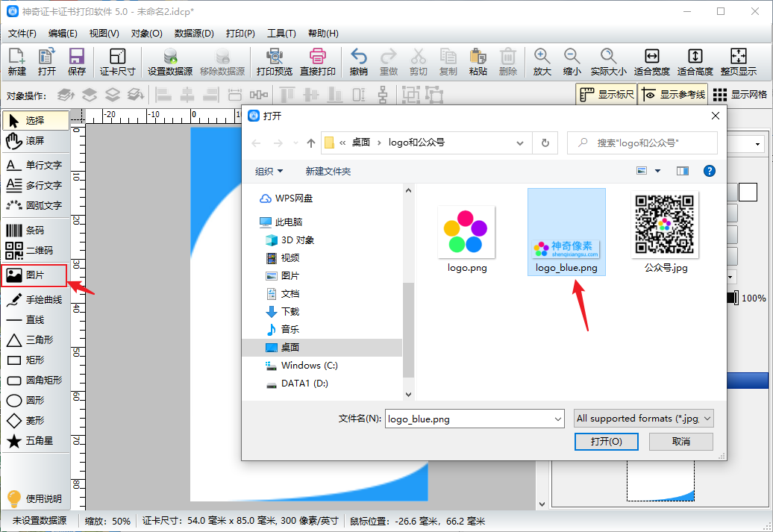Toggle 显示标尺 ruler display
Screen dimensions: 773x532
coord(607,95)
